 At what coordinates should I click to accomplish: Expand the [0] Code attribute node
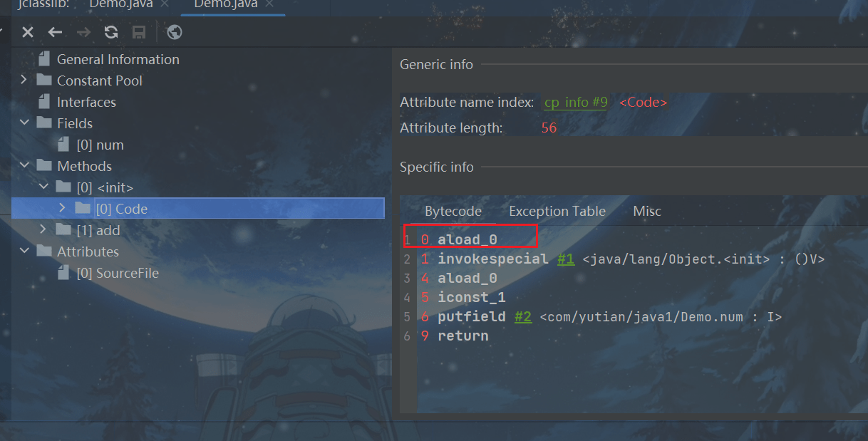click(x=63, y=209)
